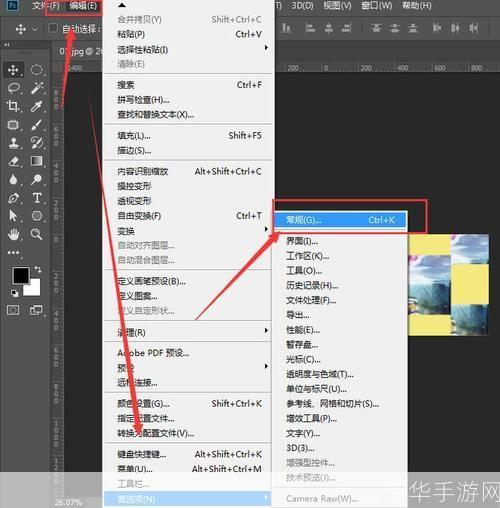Reset default foreground and background colors
Screen dimensions: 500x508
coord(14,293)
